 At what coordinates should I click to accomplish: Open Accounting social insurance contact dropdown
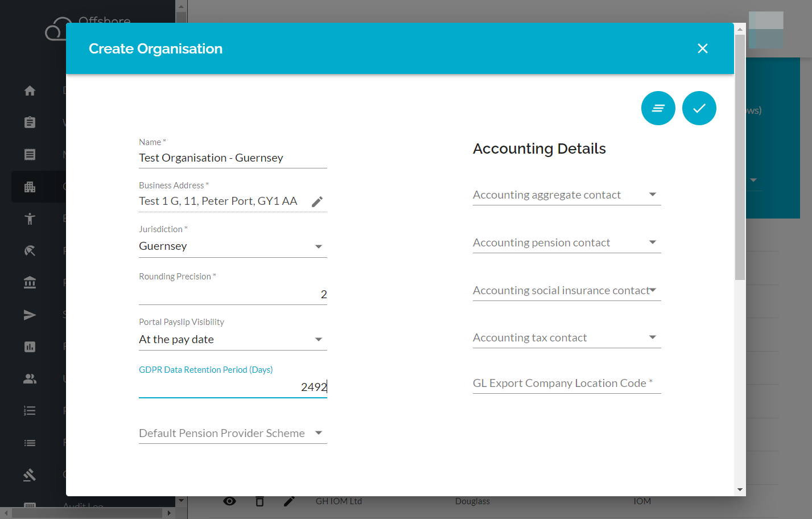tap(567, 291)
